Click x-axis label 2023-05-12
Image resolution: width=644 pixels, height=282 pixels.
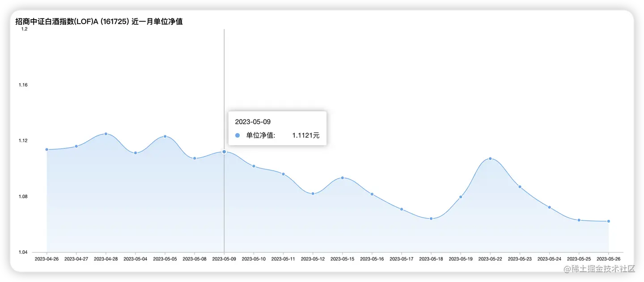click(313, 259)
